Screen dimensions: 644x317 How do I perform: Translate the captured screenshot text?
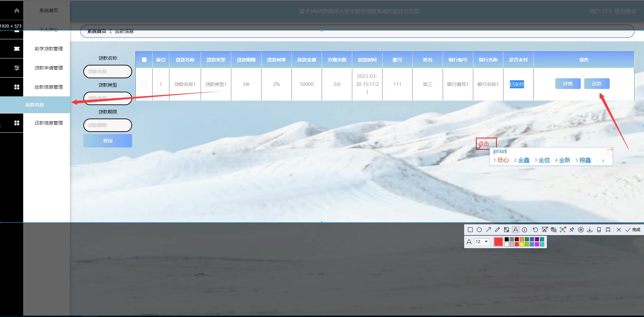[554, 230]
